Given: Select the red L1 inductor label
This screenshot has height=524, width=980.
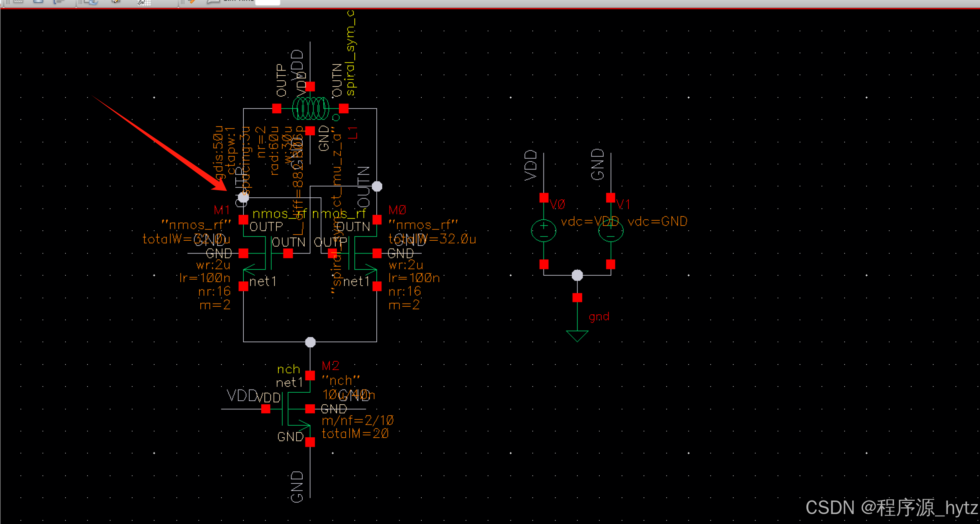Looking at the screenshot, I should click(x=353, y=132).
